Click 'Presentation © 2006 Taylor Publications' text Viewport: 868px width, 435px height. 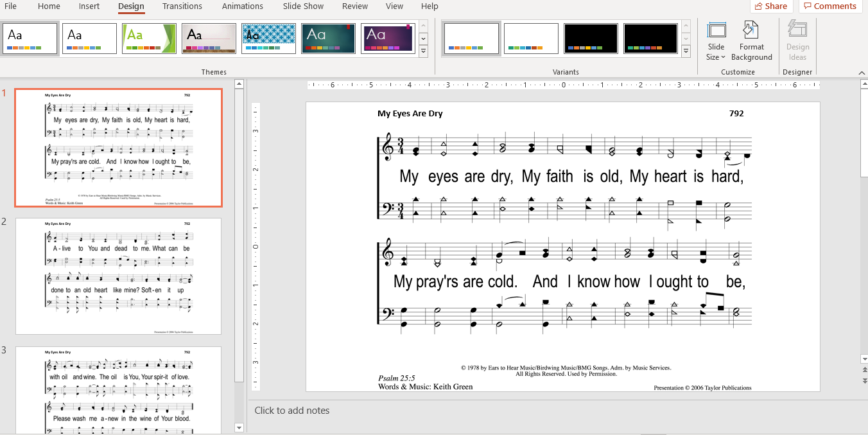click(x=702, y=388)
